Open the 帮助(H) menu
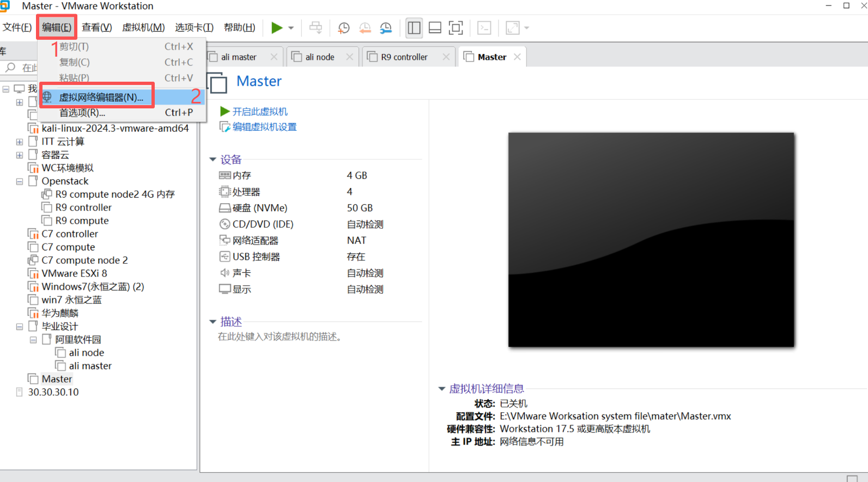868x482 pixels. coord(239,27)
